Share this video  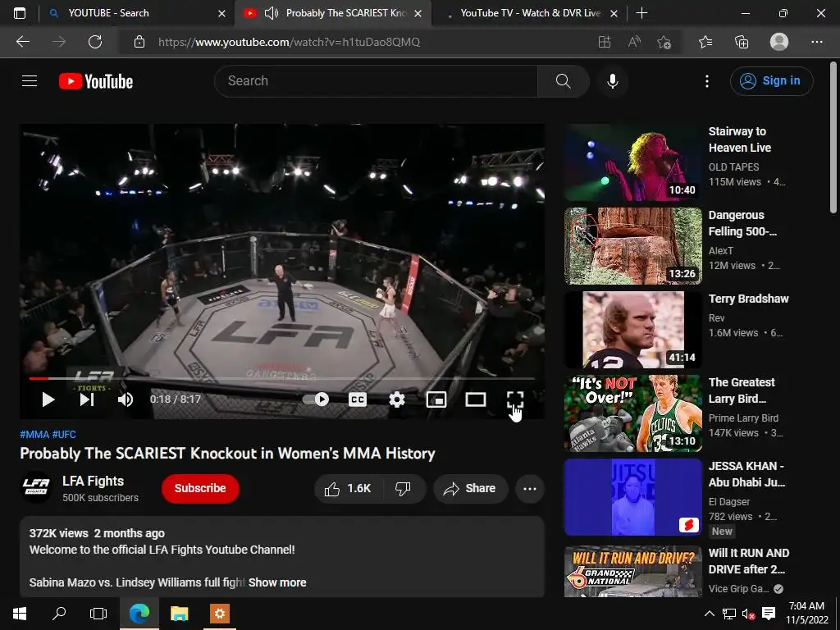pos(470,489)
